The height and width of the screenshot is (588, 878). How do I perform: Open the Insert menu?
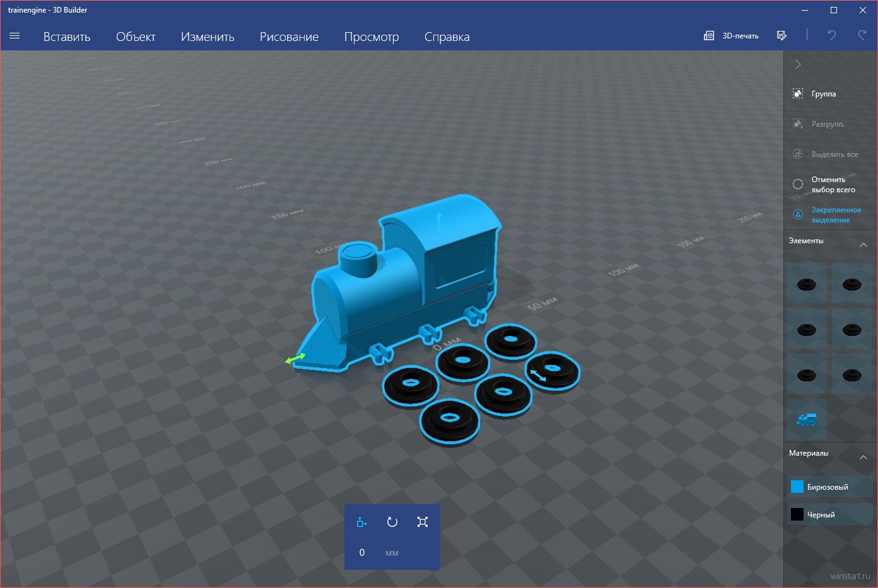point(67,37)
